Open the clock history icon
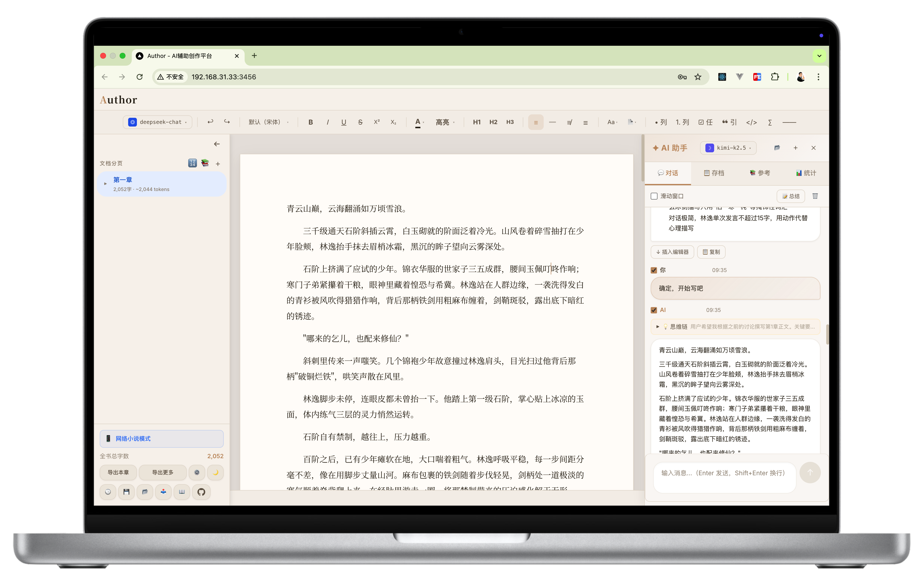 click(x=108, y=492)
